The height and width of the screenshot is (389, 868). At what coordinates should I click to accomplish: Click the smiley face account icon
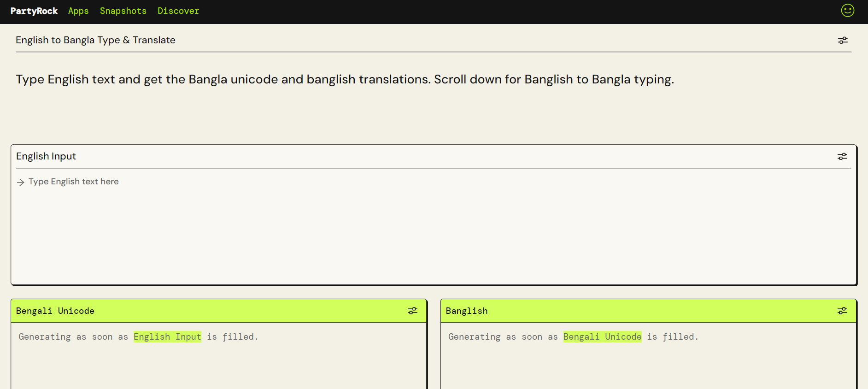(x=848, y=11)
